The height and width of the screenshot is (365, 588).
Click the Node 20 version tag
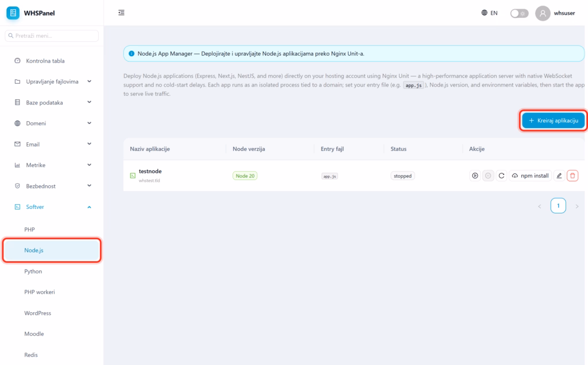click(245, 176)
